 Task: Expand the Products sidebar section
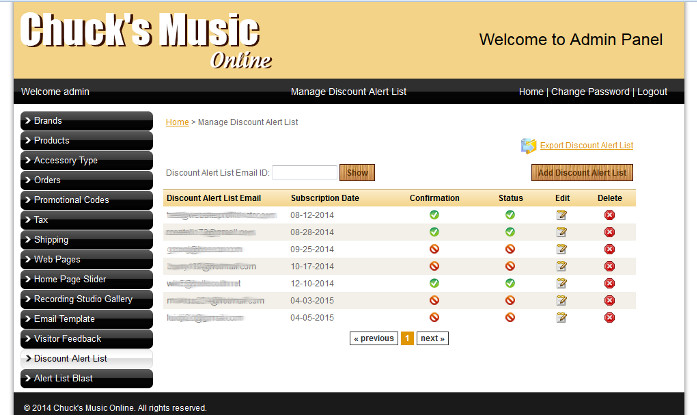[x=86, y=141]
